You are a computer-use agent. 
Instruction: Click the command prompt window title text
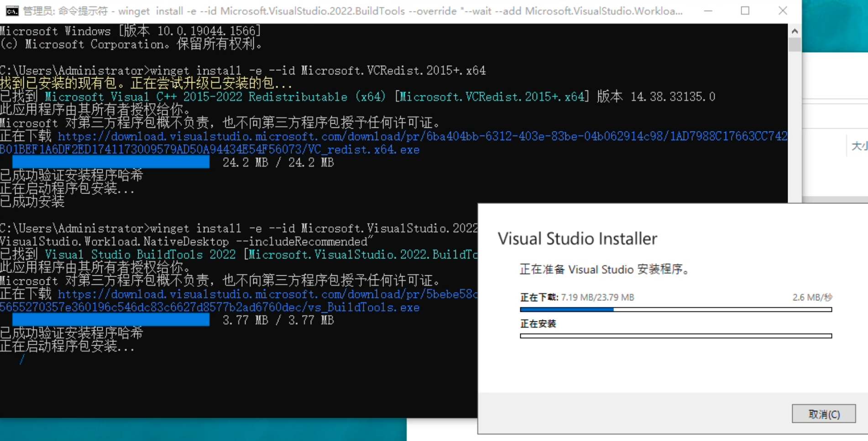353,11
